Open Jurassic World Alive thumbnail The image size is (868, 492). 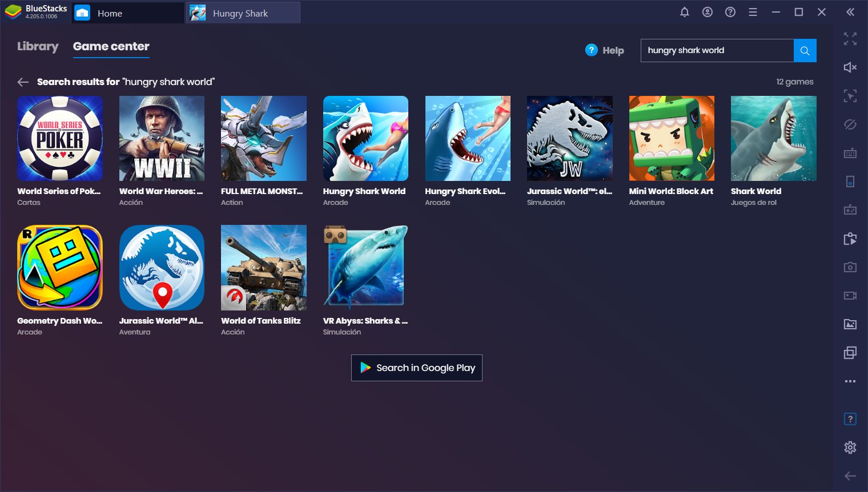coord(162,268)
